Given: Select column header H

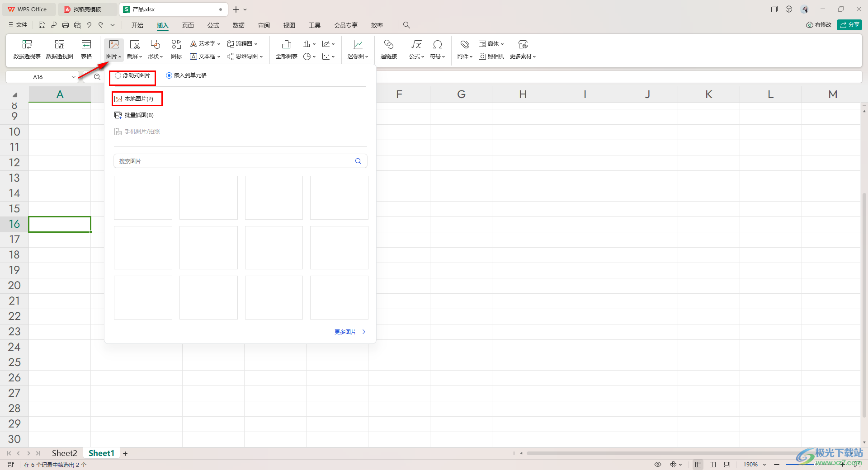Looking at the screenshot, I should (523, 94).
